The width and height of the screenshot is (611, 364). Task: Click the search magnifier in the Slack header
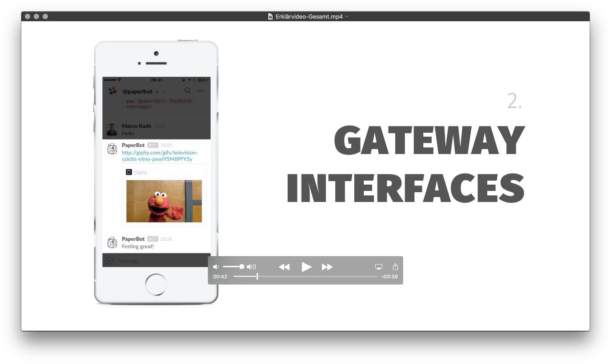click(x=188, y=91)
